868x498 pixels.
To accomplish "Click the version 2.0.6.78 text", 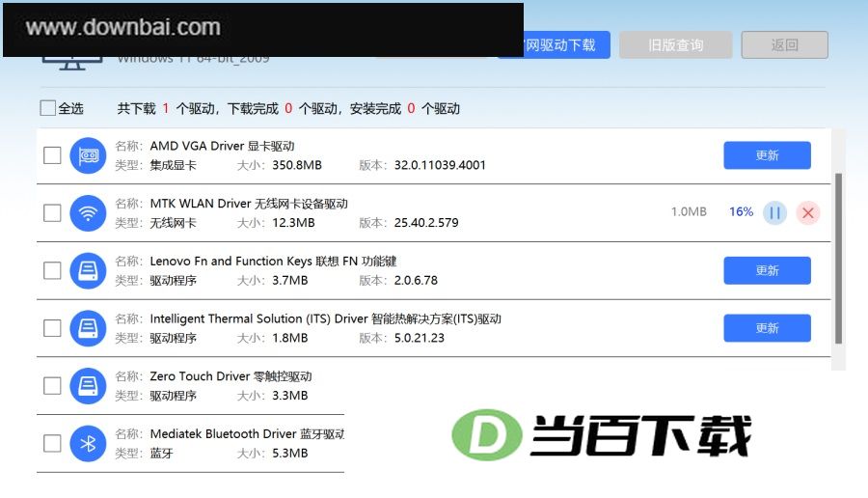I will click(x=416, y=281).
